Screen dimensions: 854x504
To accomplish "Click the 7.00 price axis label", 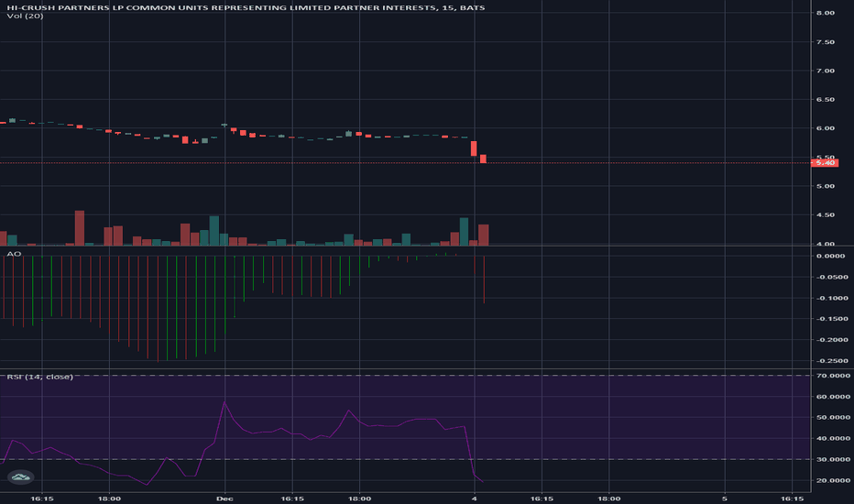I will point(825,71).
